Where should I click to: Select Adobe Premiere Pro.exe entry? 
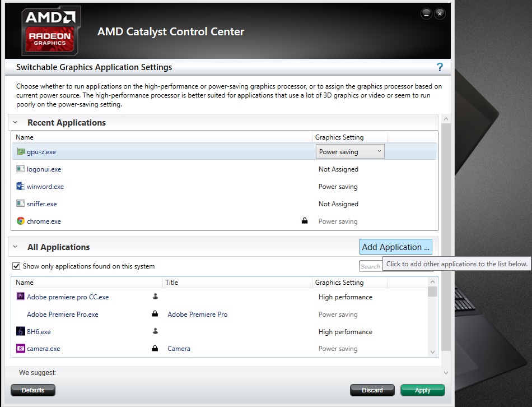pos(62,314)
